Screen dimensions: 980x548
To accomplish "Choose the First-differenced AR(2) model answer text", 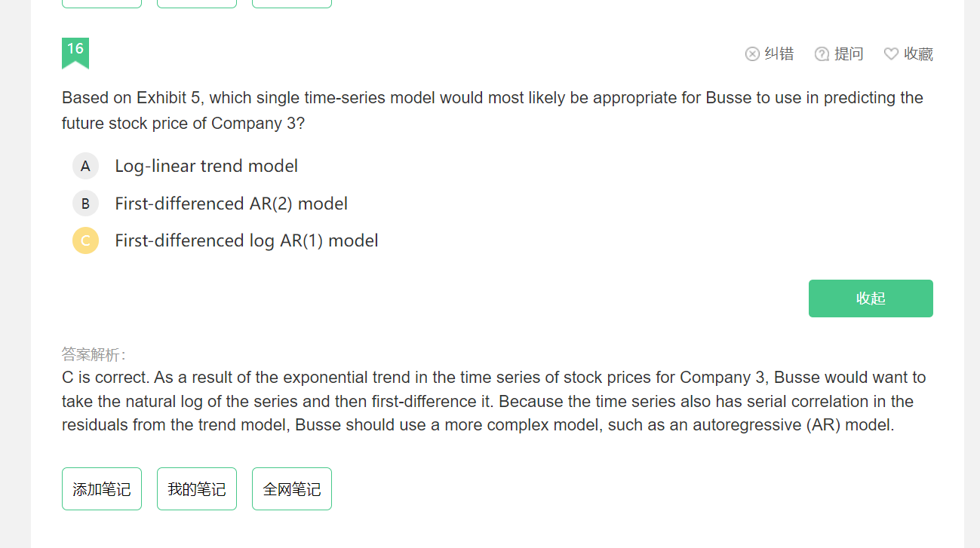I will coord(231,204).
